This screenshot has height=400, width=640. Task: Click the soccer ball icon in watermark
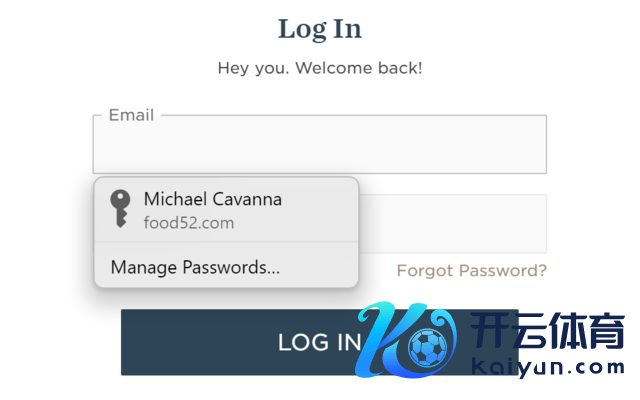click(427, 347)
